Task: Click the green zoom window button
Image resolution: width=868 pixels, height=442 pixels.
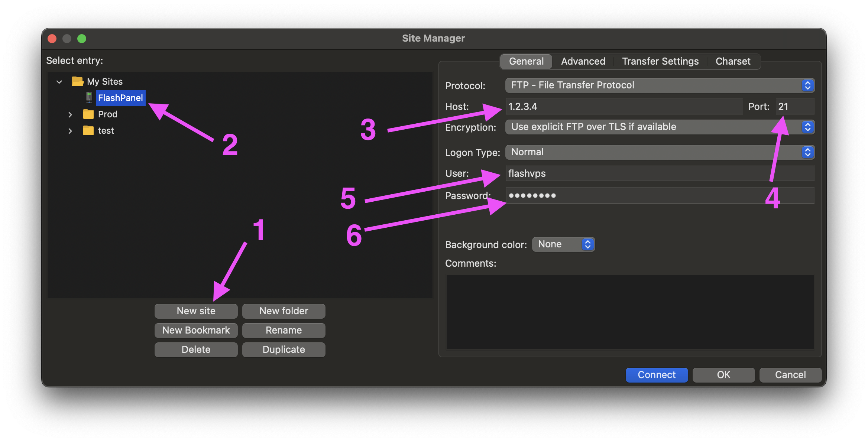Action: tap(82, 39)
